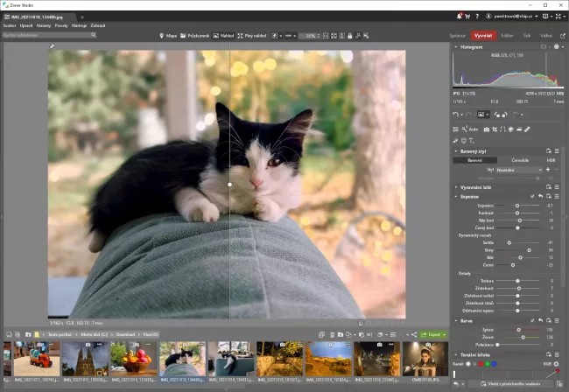This screenshot has width=569, height=392.
Task: Switch to Průzkumník browser mode
Action: click(198, 36)
